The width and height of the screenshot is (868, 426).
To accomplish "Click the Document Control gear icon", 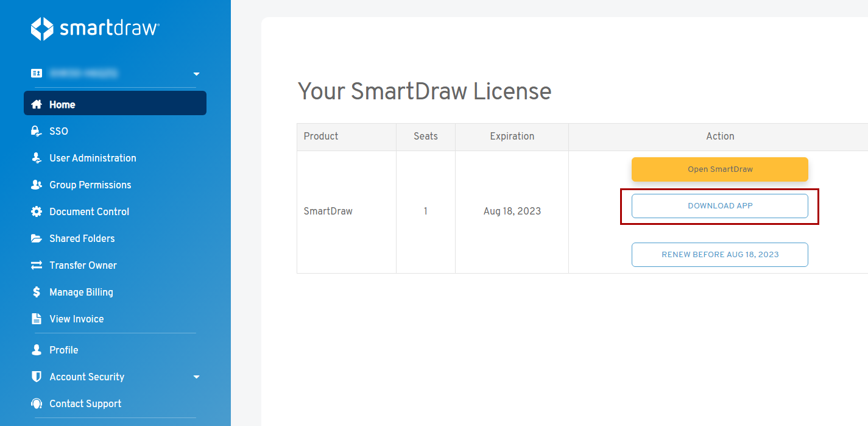I will pos(37,211).
